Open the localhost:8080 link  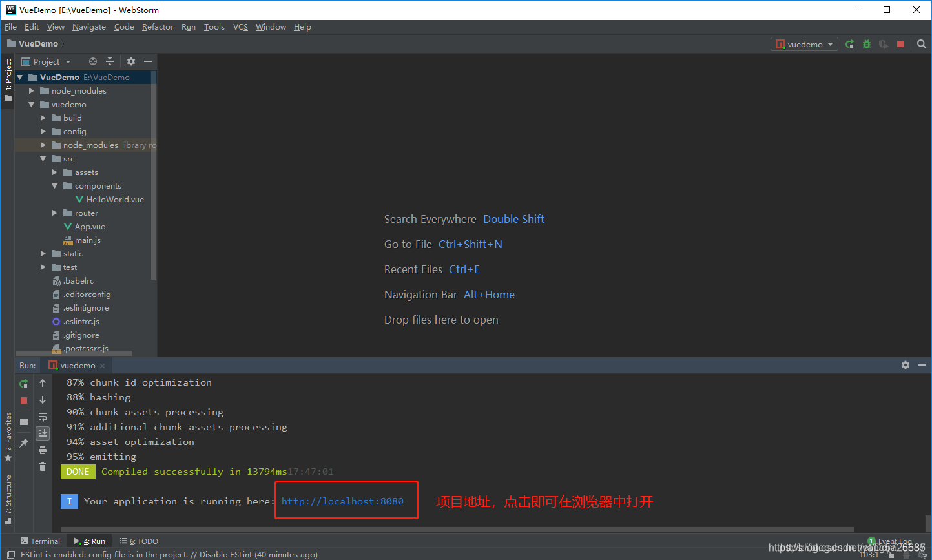click(x=342, y=501)
